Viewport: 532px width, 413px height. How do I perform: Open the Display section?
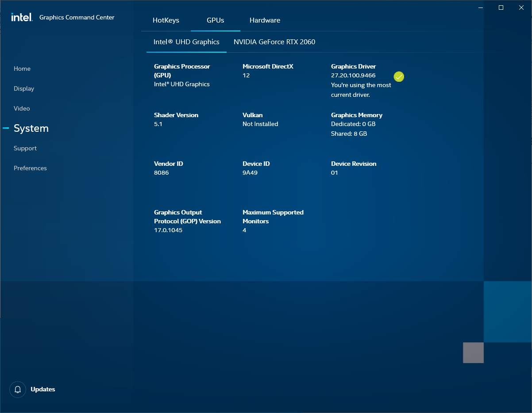[24, 88]
